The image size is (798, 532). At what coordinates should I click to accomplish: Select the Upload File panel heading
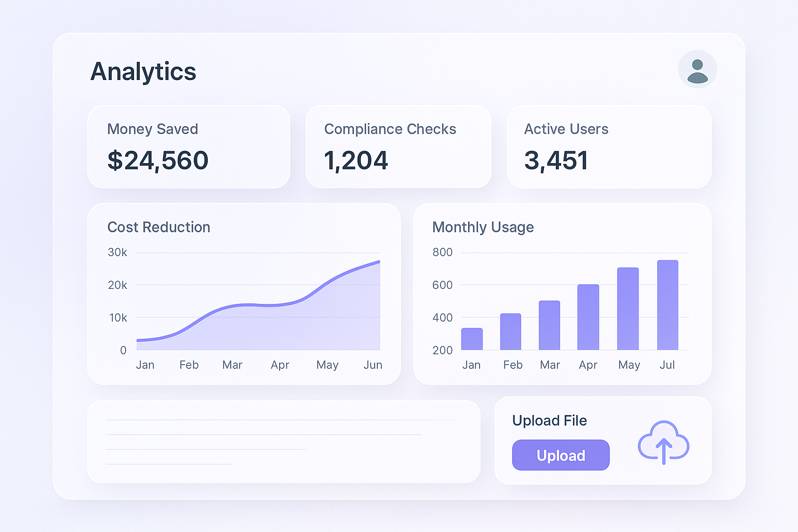550,421
